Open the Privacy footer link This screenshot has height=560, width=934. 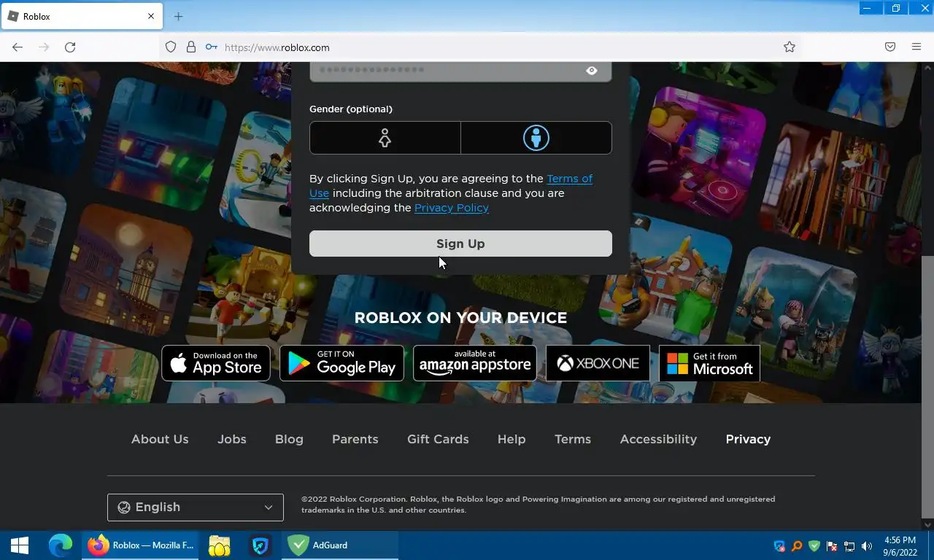(x=748, y=439)
